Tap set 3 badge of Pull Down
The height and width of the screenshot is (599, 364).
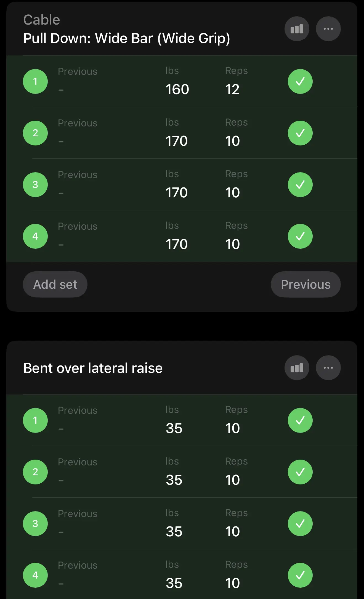(x=35, y=185)
